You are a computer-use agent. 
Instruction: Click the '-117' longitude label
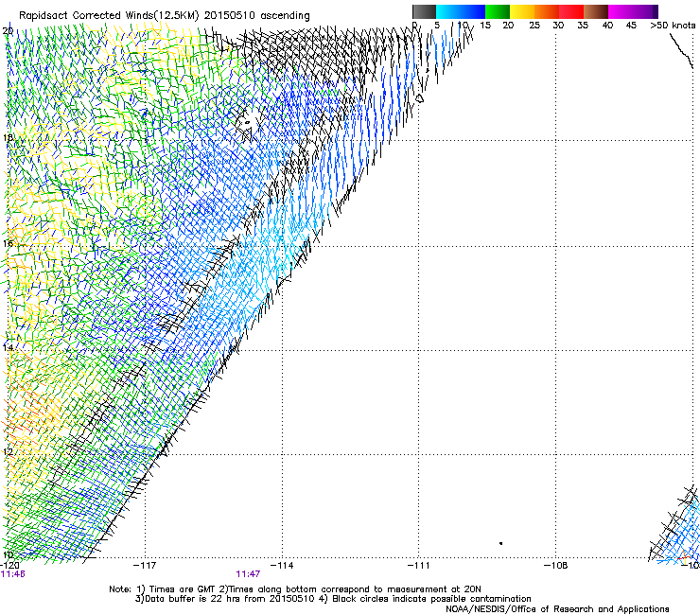tap(145, 566)
